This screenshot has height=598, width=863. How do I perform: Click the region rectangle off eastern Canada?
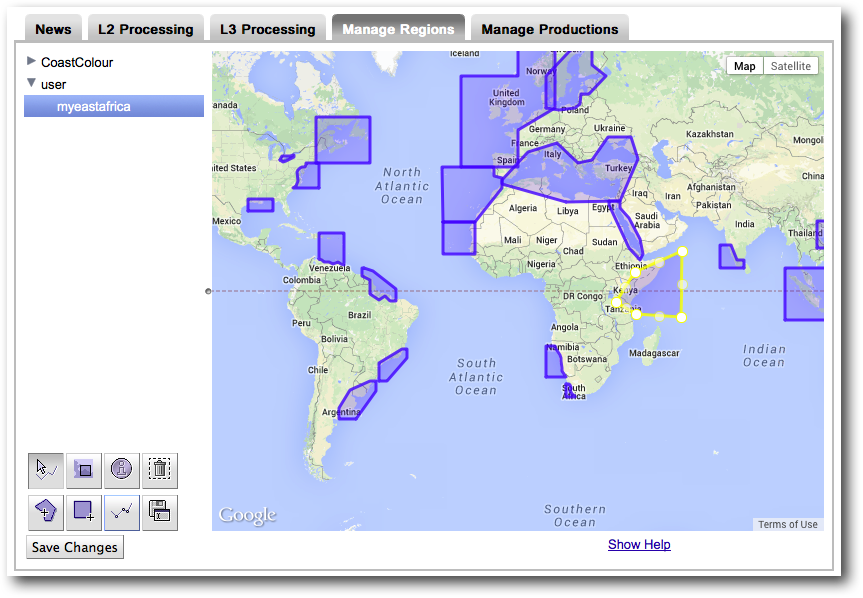pos(343,140)
